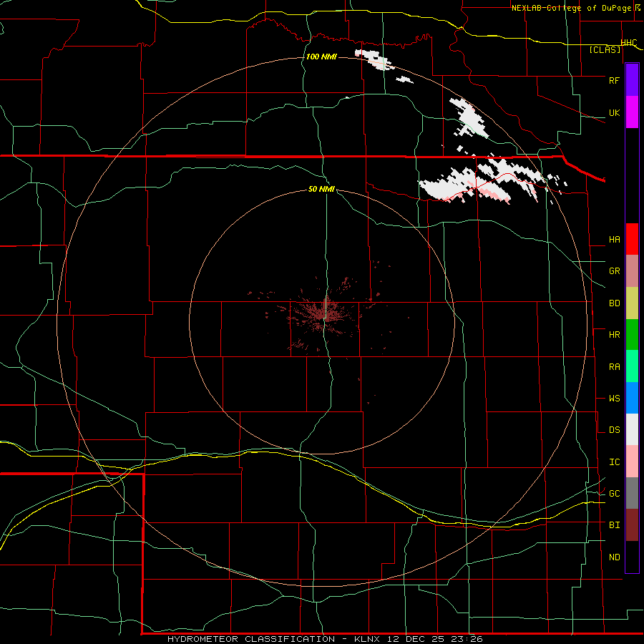Click the gray GC legend color swatch
The width and height of the screenshot is (644, 644).
(x=632, y=493)
